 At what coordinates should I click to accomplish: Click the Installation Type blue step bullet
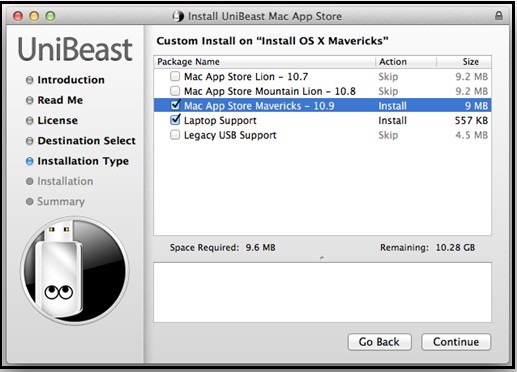30,161
